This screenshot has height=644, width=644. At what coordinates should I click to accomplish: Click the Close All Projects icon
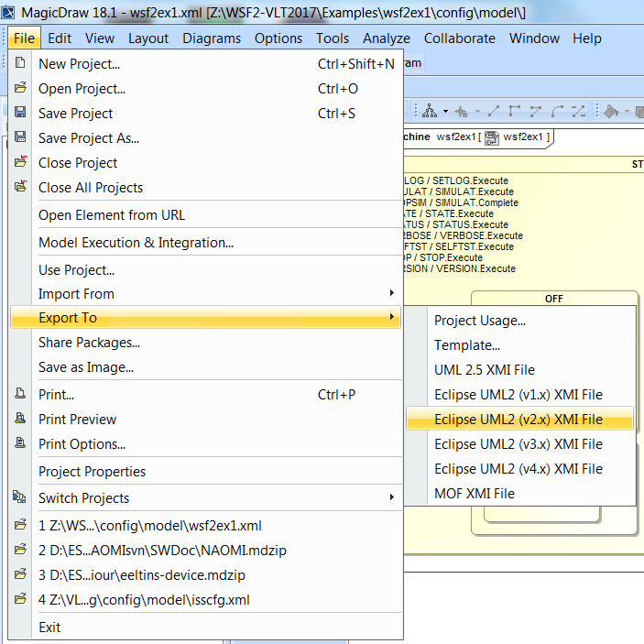pyautogui.click(x=20, y=187)
